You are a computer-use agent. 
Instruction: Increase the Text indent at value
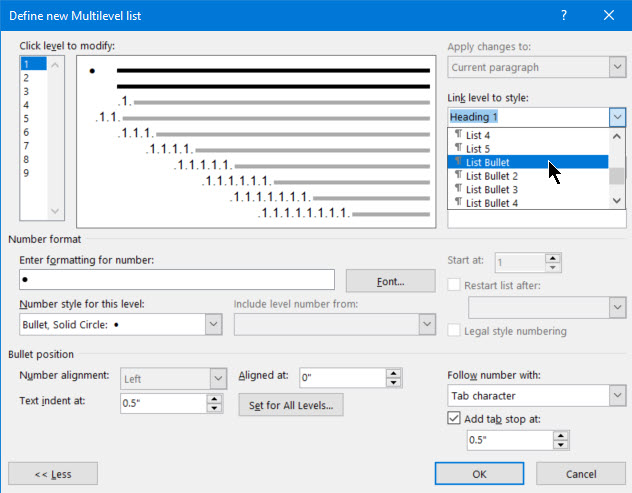(x=214, y=399)
